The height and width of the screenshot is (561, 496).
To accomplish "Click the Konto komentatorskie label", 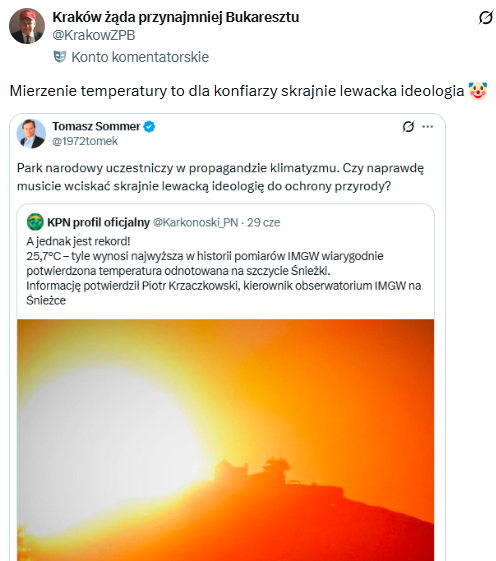I will pyautogui.click(x=140, y=57).
